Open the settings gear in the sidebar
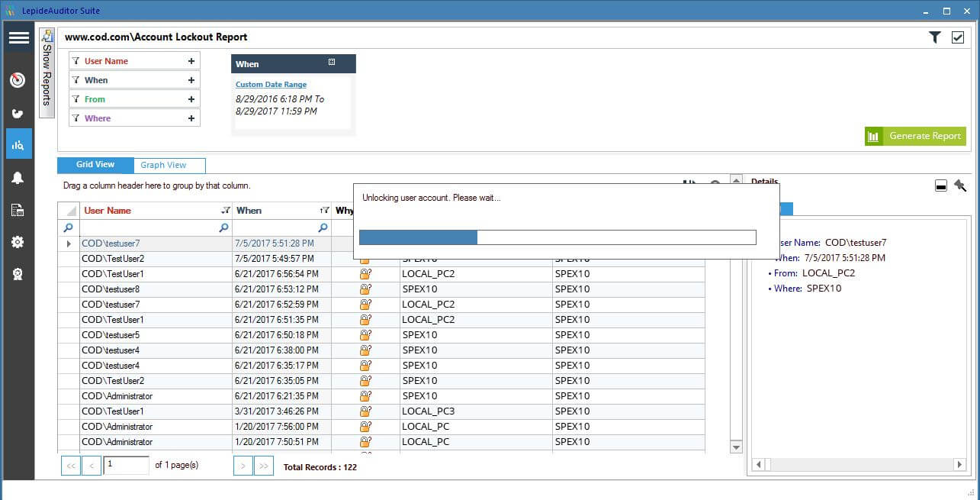The image size is (980, 500). pos(18,242)
